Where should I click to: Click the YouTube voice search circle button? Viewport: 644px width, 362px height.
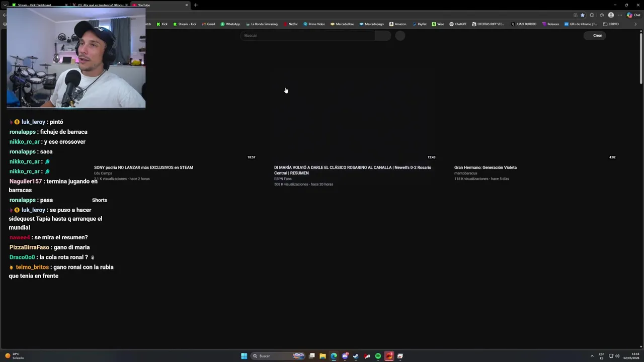pyautogui.click(x=400, y=36)
